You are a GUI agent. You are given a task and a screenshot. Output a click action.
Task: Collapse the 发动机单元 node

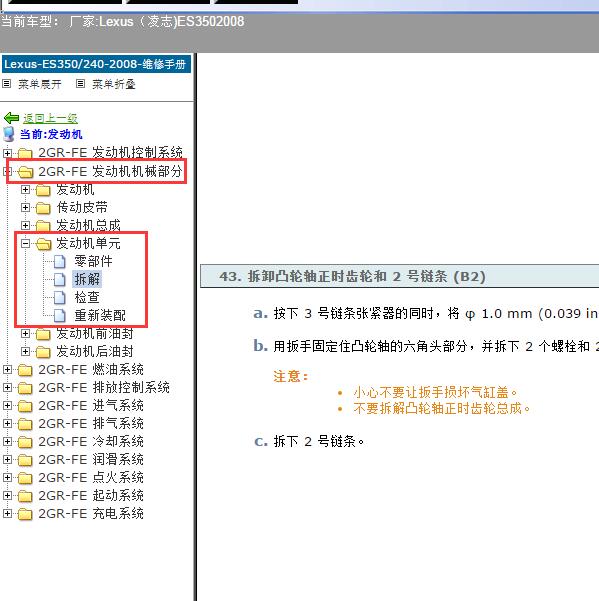pos(25,243)
